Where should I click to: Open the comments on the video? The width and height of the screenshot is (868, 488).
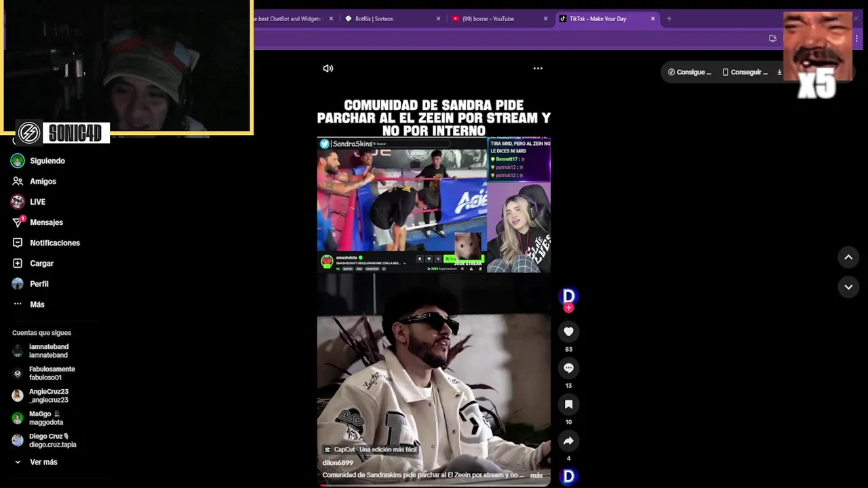click(x=568, y=368)
